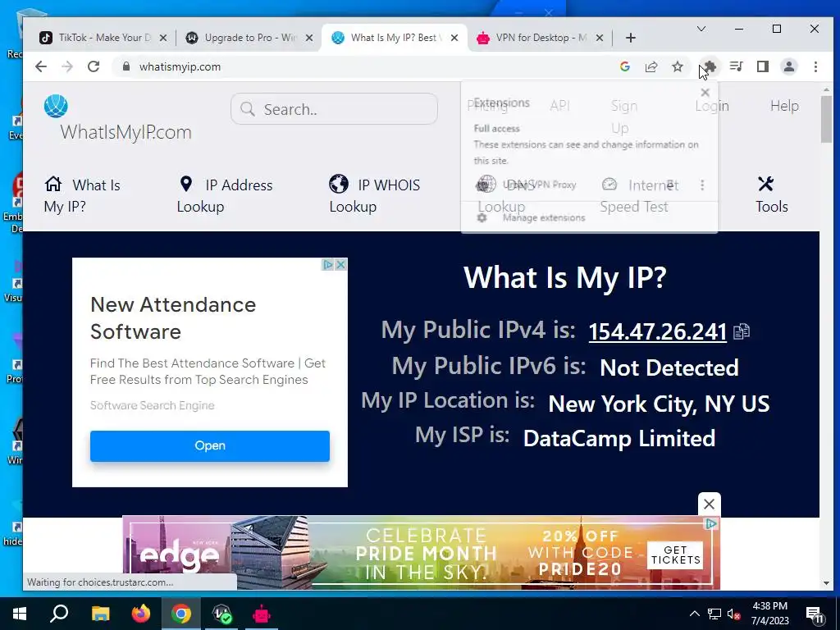Click the whatismyip.com address bar

click(180, 66)
